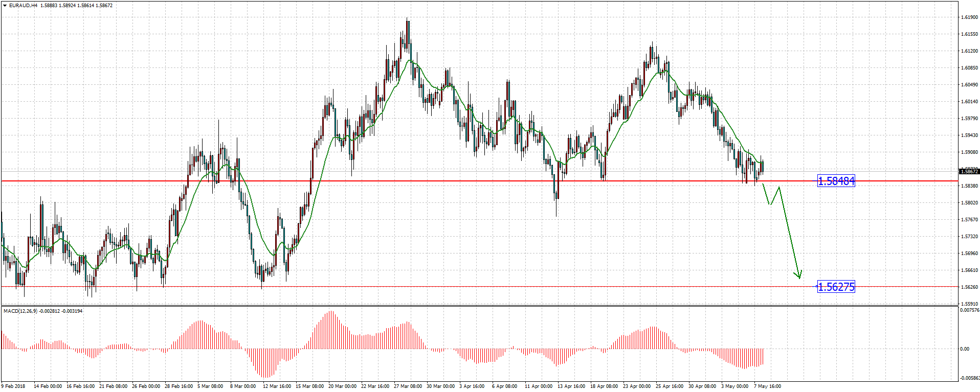Select the 1.58484 price label
The height and width of the screenshot is (392, 980).
tap(836, 181)
